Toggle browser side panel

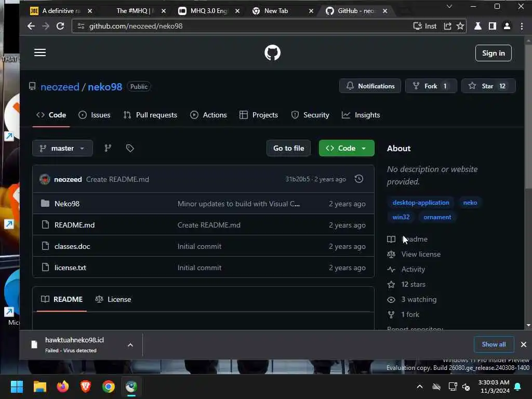coord(493,26)
